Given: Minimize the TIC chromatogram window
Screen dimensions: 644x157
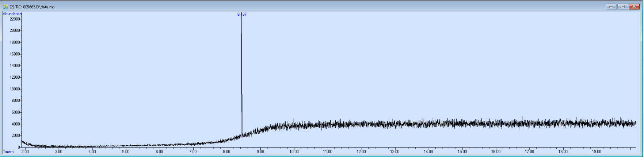Looking at the screenshot, I should 611,7.
